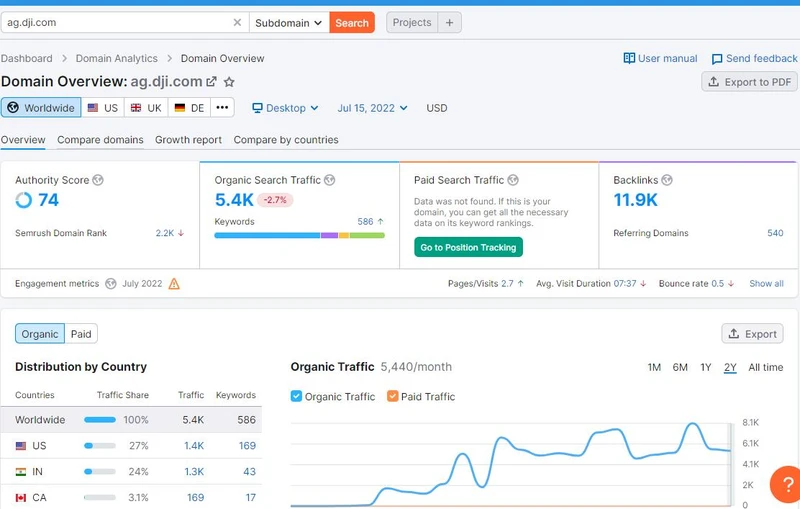800x509 pixels.
Task: Switch to Compare domains tab
Action: (x=100, y=140)
